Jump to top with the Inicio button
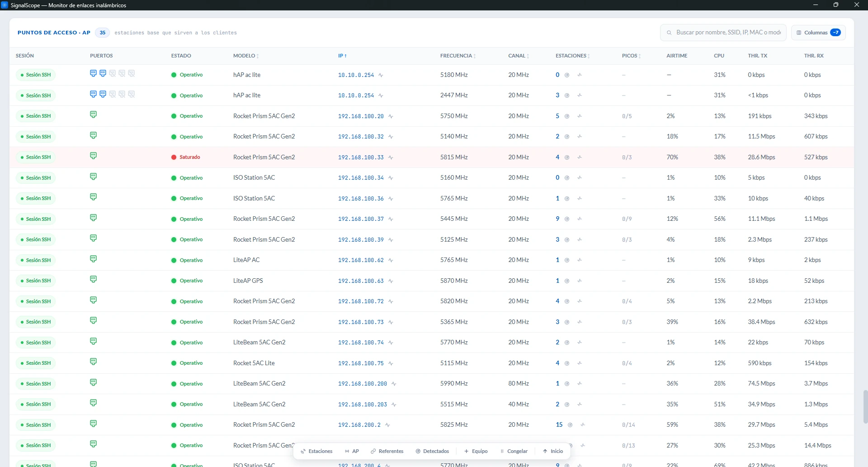Image resolution: width=868 pixels, height=467 pixels. (552, 451)
